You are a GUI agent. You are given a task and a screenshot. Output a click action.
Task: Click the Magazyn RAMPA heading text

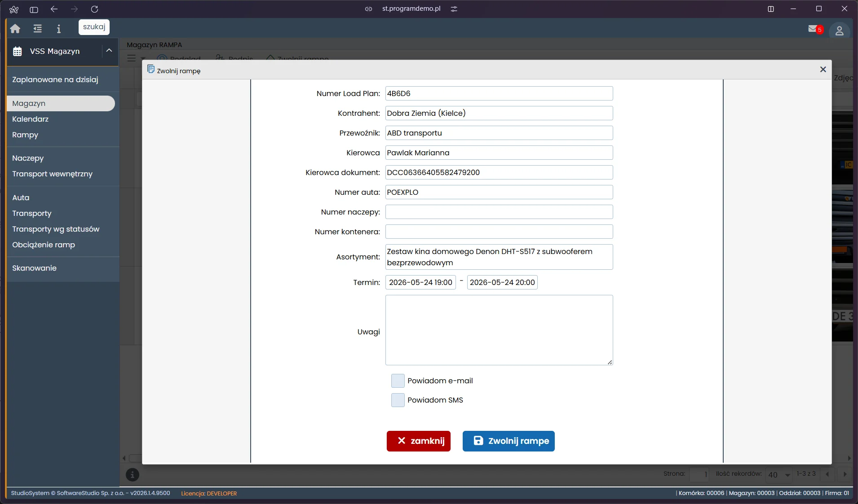tap(154, 45)
